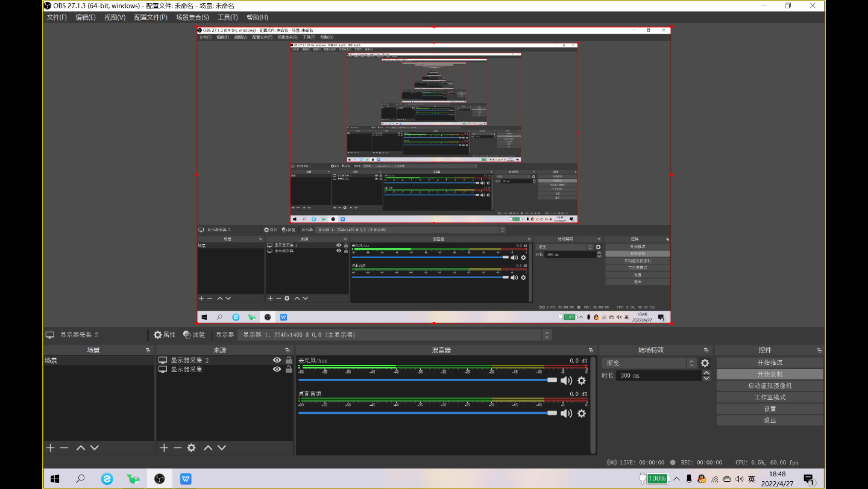Open the Windows Start menu
The width and height of the screenshot is (868, 489).
coord(55,479)
